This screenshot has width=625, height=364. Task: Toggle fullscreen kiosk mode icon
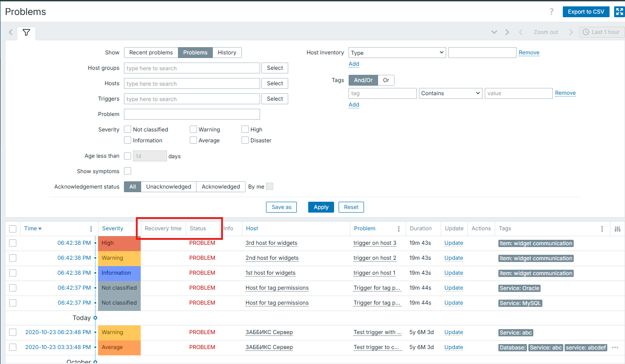(x=619, y=12)
